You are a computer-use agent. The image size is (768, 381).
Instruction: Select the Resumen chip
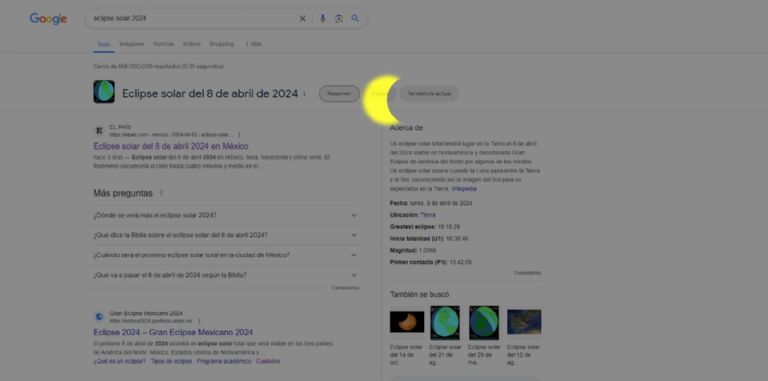(x=339, y=94)
